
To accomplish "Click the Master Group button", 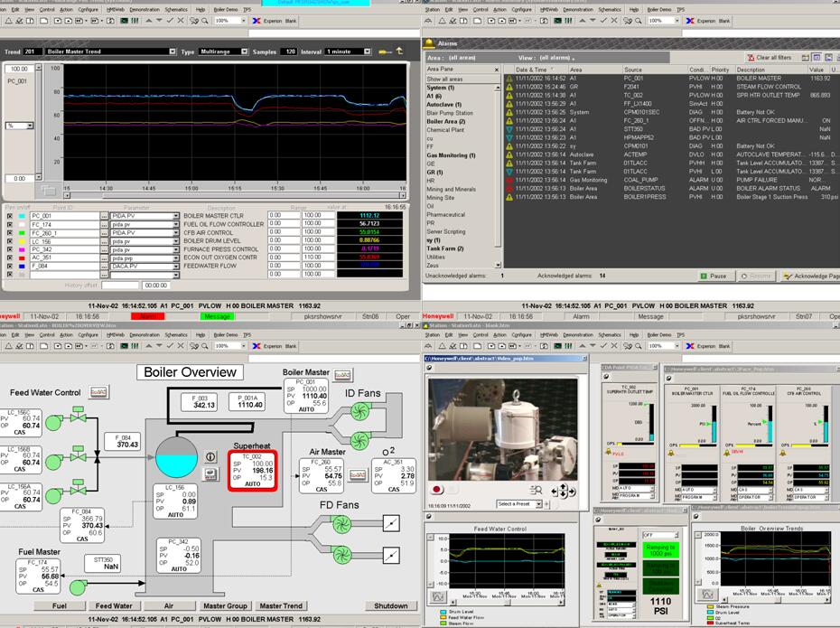I will pos(226,605).
